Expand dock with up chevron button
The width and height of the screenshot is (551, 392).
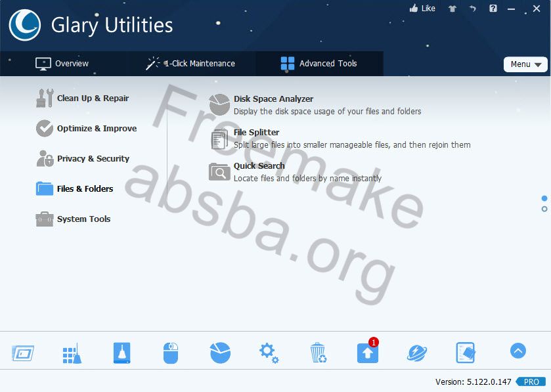518,351
